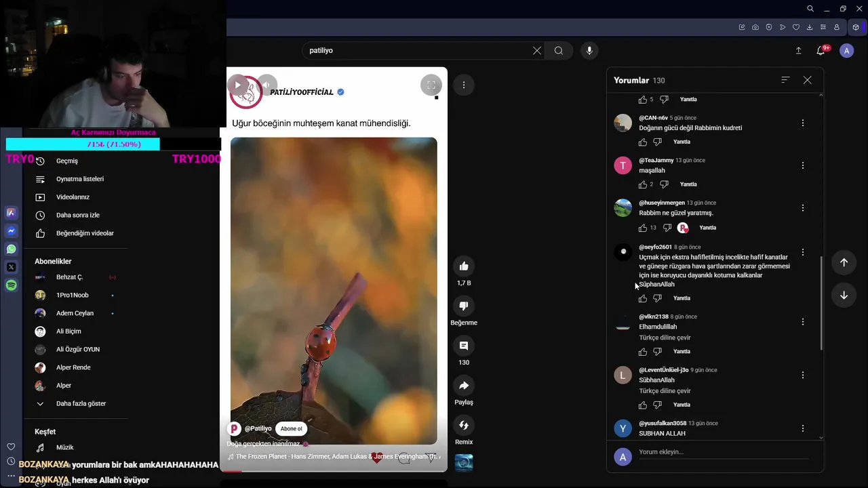The image size is (868, 488).
Task: Pause the Shorts video
Action: pos(237,85)
